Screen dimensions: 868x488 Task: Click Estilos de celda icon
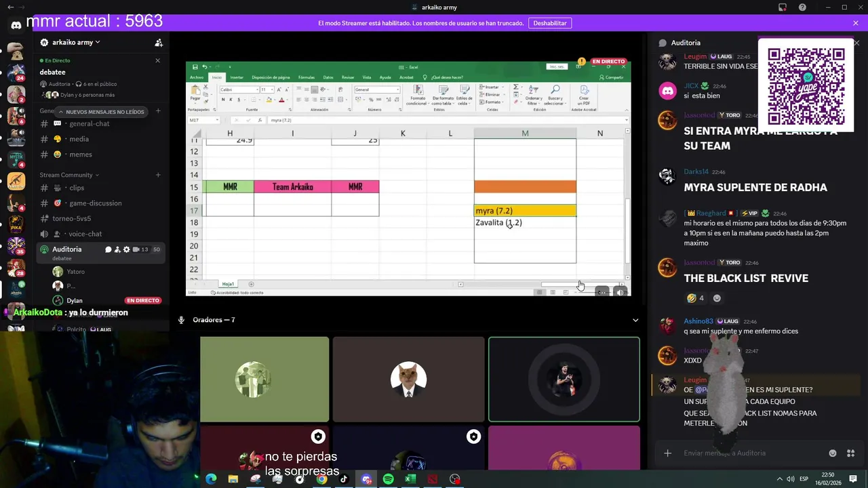(465, 89)
